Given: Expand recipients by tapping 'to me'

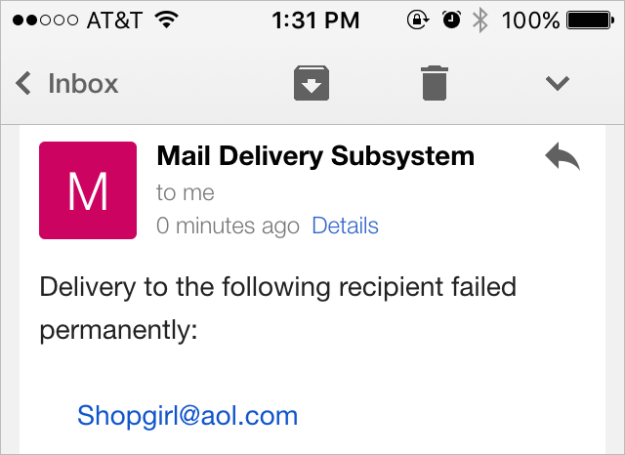Looking at the screenshot, I should tap(185, 193).
